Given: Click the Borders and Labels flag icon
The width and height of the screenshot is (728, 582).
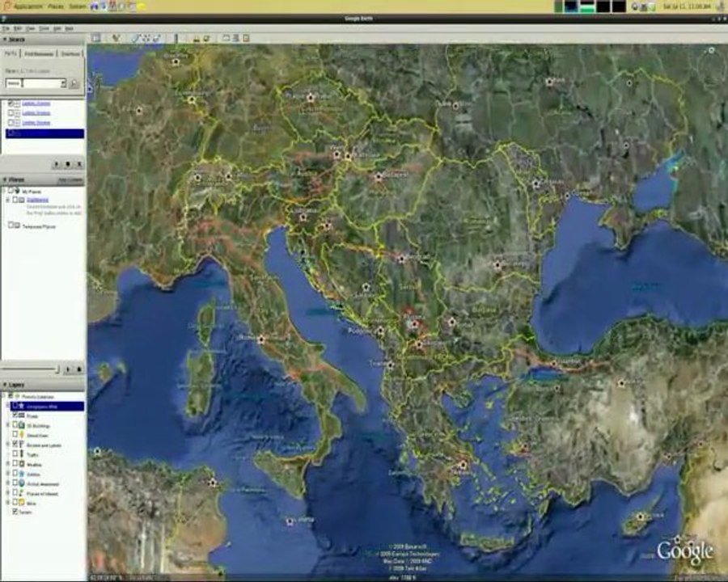Looking at the screenshot, I should (x=21, y=445).
